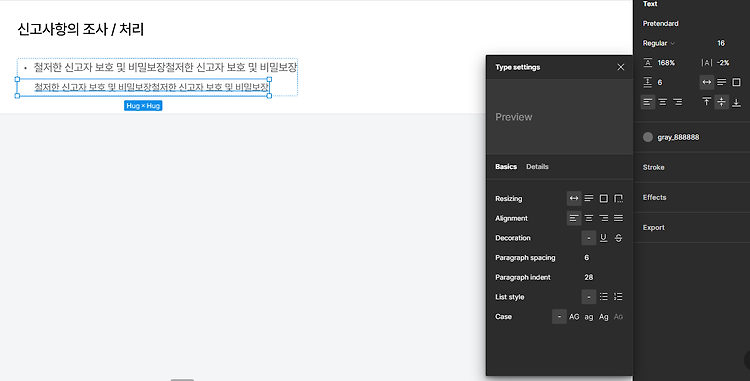This screenshot has width=750, height=381.
Task: Justify text in Type settings Alignment row
Action: click(618, 218)
